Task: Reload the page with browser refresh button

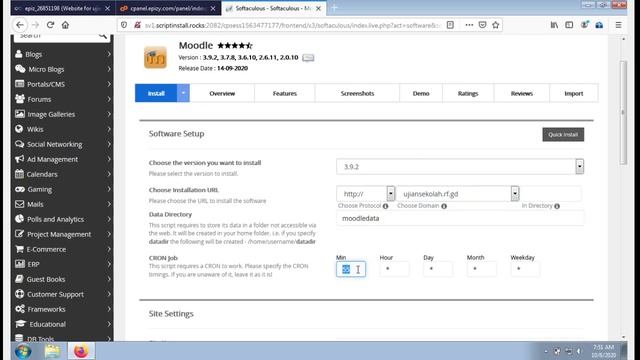Action: click(50, 25)
